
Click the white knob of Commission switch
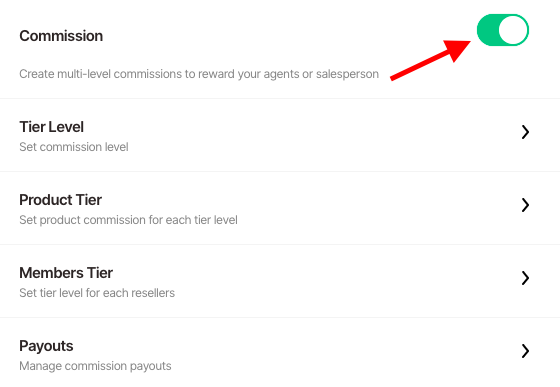coord(513,30)
